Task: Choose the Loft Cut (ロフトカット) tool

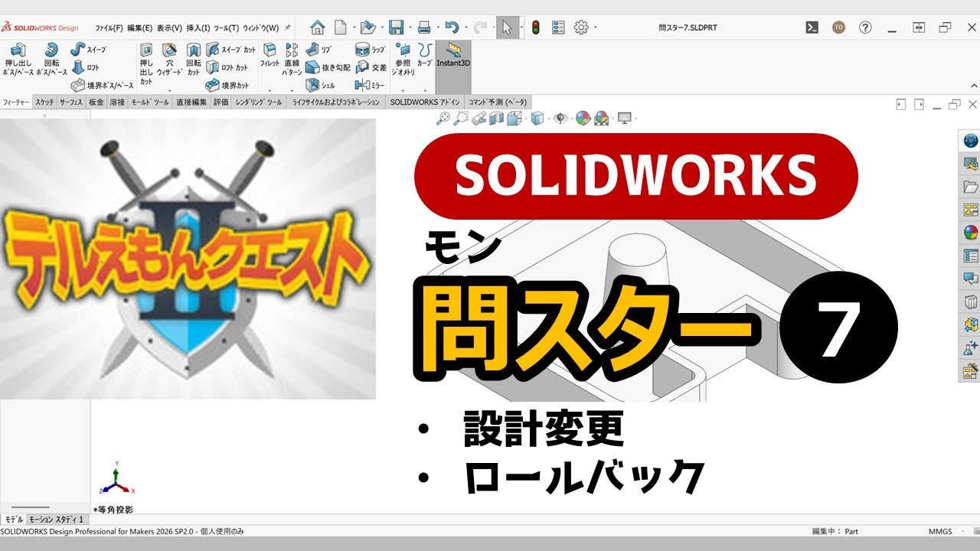Action: (x=227, y=67)
